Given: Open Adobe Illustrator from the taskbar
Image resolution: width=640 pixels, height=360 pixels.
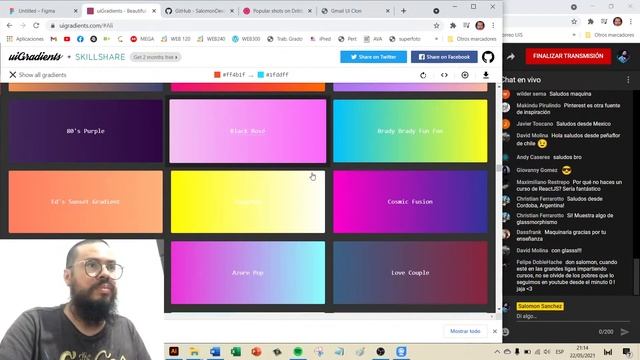Looking at the screenshot, I should tap(174, 351).
